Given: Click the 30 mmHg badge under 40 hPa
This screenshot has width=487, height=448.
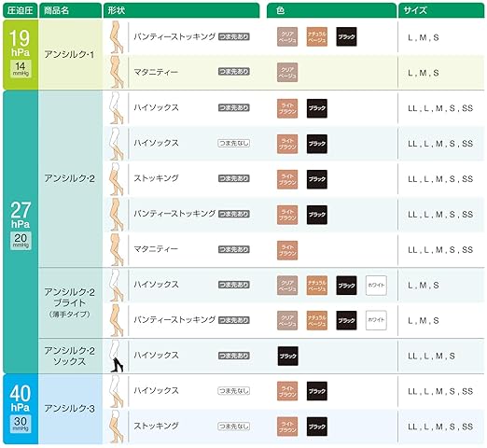Looking at the screenshot, I should (x=21, y=424).
